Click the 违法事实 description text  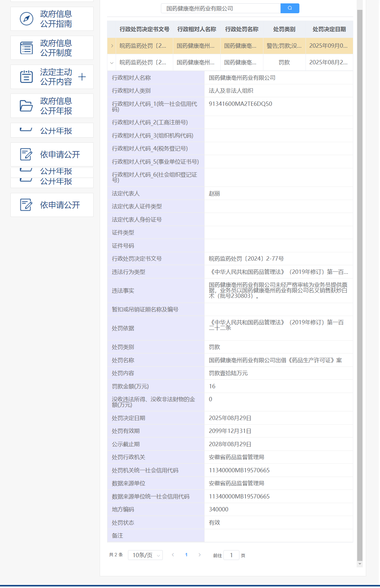point(278,290)
